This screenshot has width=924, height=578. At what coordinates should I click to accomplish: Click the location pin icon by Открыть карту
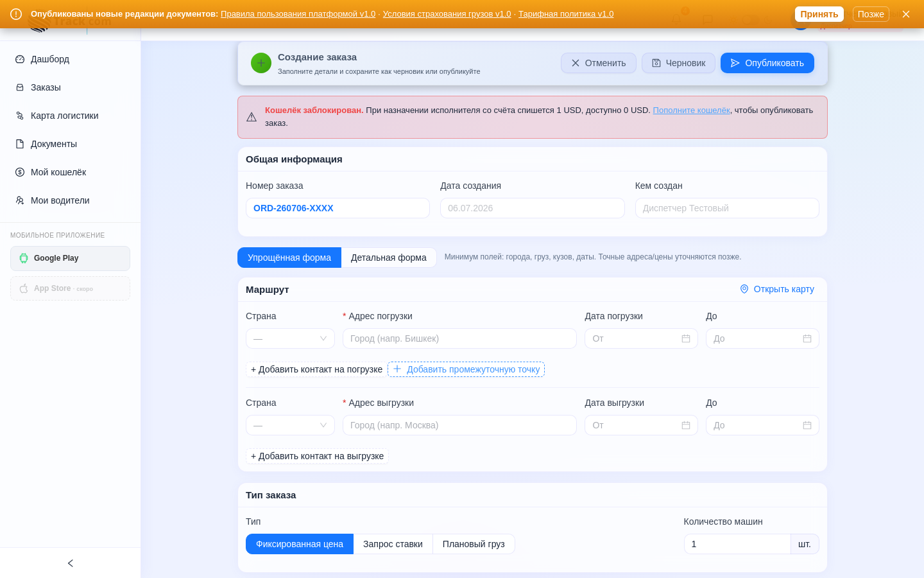[744, 289]
